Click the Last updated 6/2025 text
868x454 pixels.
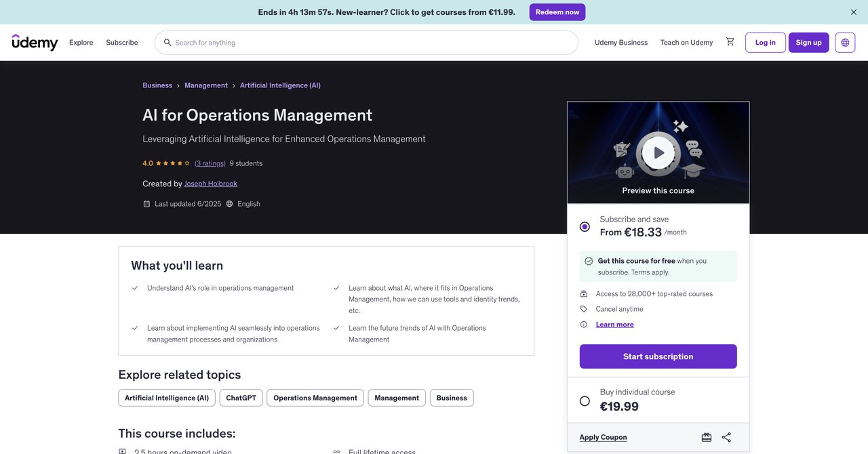(x=188, y=204)
